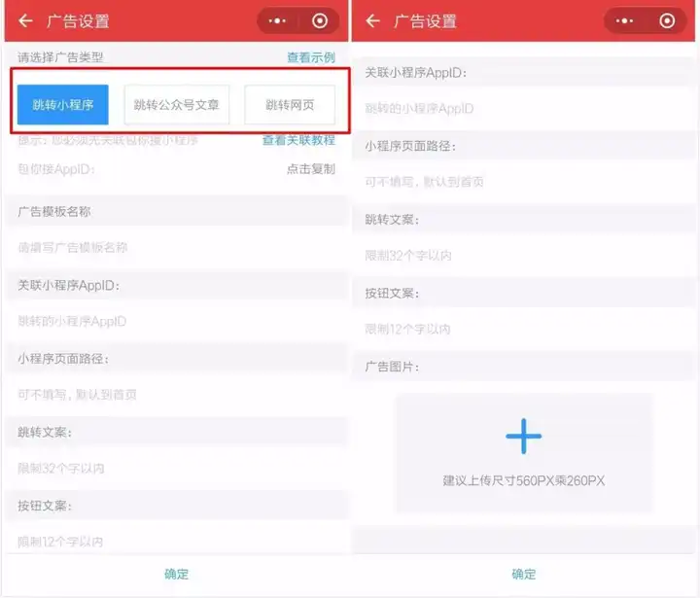Select the 跳转网页 ad type
This screenshot has width=700, height=598.
tap(290, 104)
